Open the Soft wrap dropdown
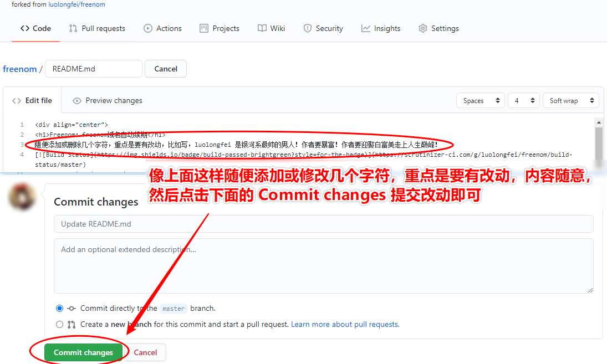This screenshot has height=364, width=607. point(570,100)
